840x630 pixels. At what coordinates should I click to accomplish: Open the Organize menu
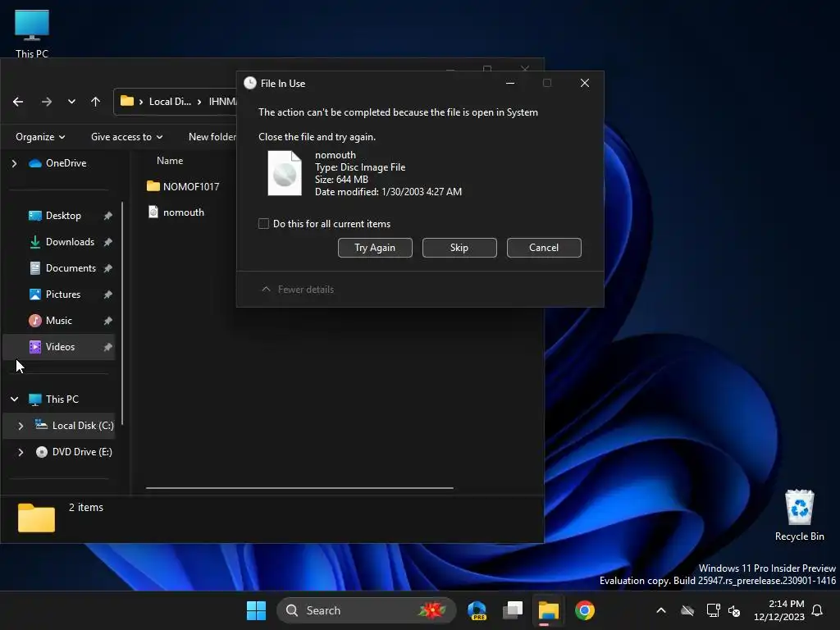tap(40, 137)
